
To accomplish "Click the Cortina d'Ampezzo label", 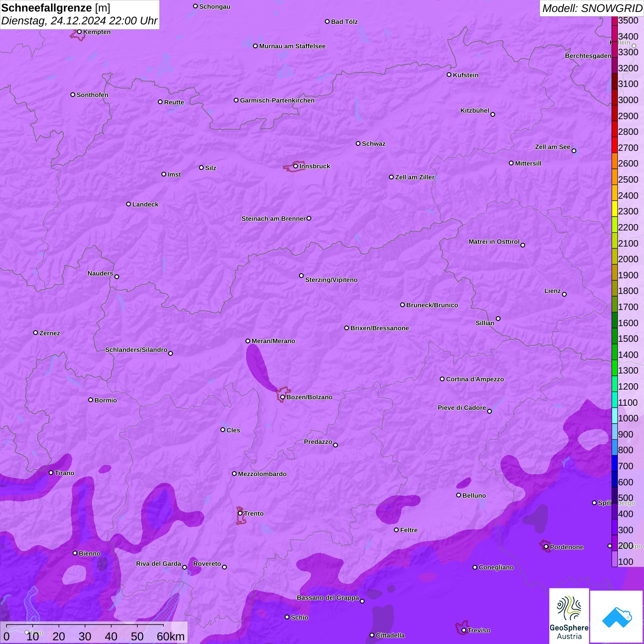I will click(475, 379).
